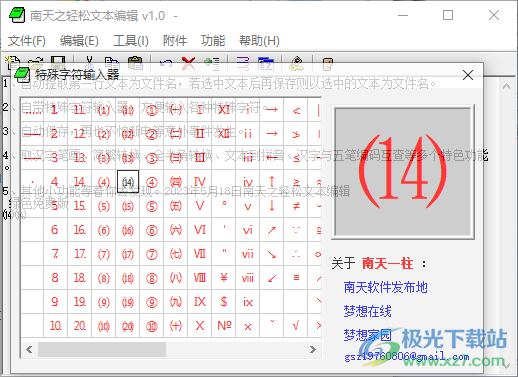Select the circled number ⑦ cell
518x377 pixels.
[x=152, y=254]
